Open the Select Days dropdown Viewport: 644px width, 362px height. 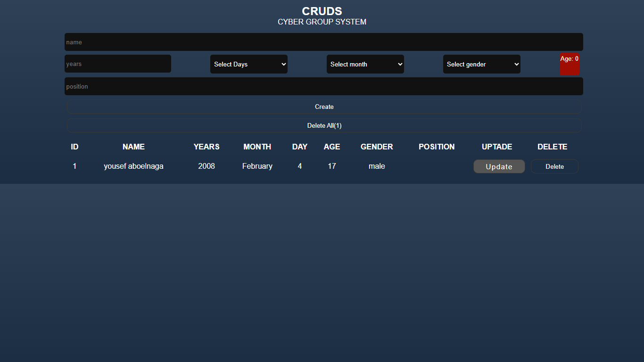tap(249, 64)
